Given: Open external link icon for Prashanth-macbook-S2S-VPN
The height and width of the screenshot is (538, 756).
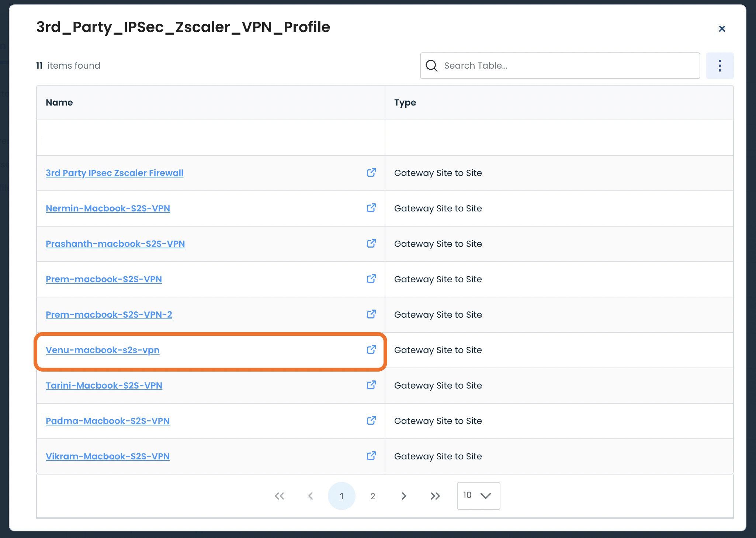Looking at the screenshot, I should click(x=371, y=244).
